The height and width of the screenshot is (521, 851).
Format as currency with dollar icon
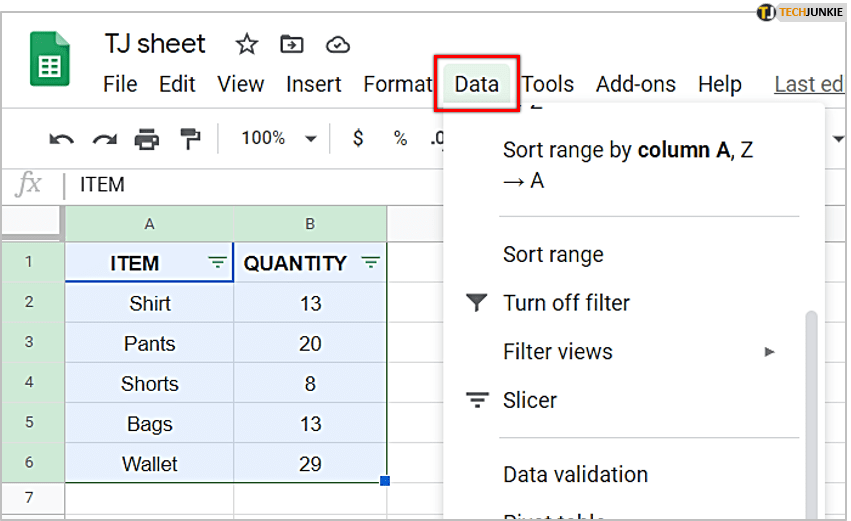point(358,139)
